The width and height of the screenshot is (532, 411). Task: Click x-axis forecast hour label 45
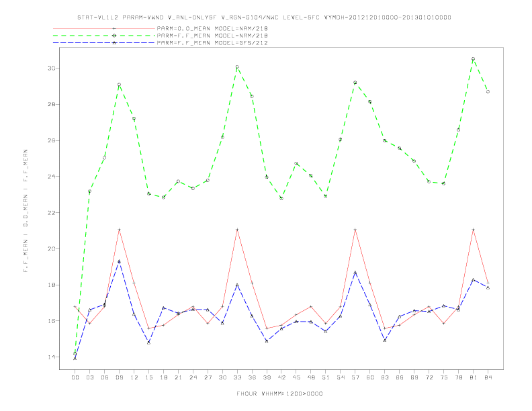coord(296,377)
